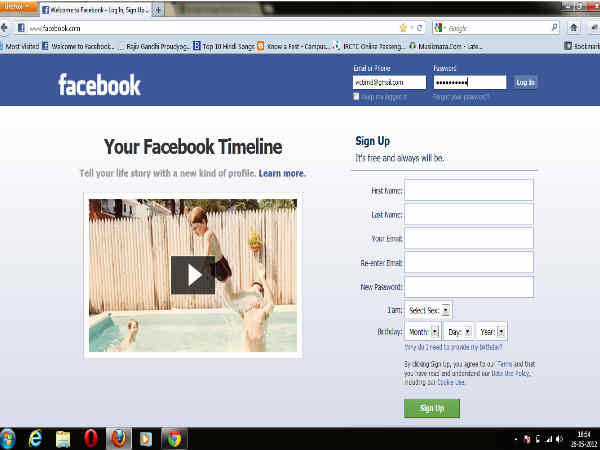Open the File Explorer folder taskbar icon
This screenshot has width=600, height=450.
click(x=63, y=439)
